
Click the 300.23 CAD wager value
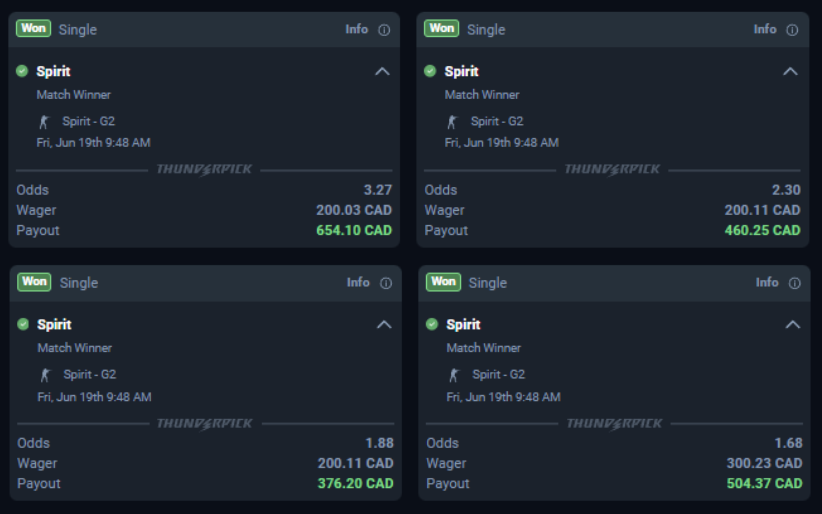coord(764,464)
